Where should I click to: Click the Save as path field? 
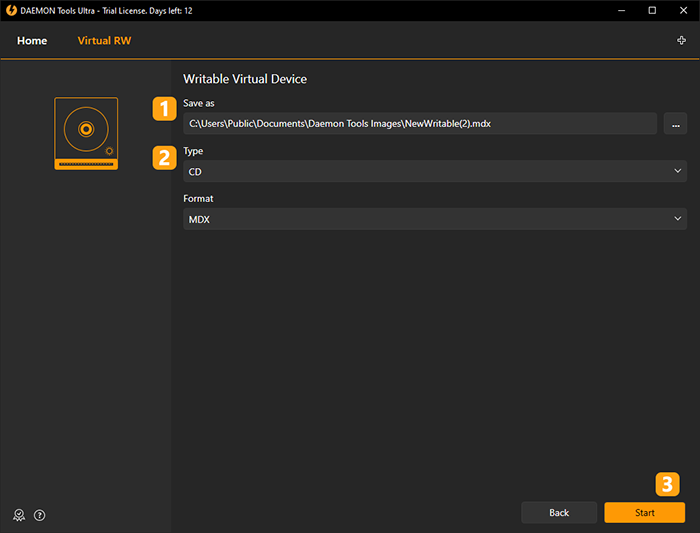point(420,124)
